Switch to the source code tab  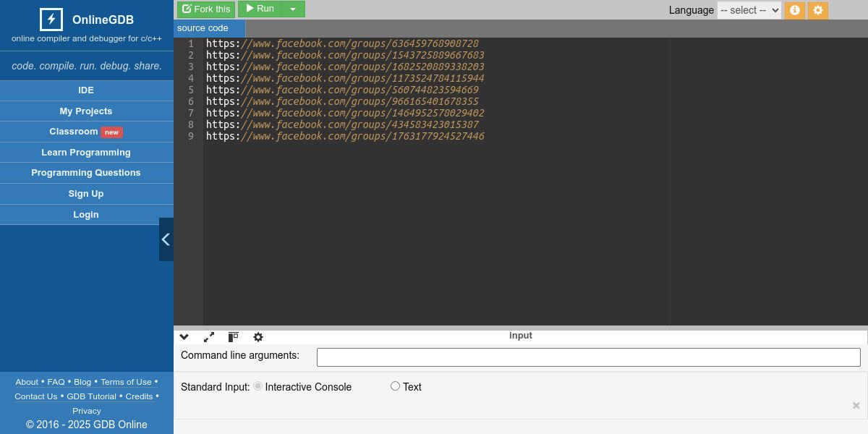point(210,28)
